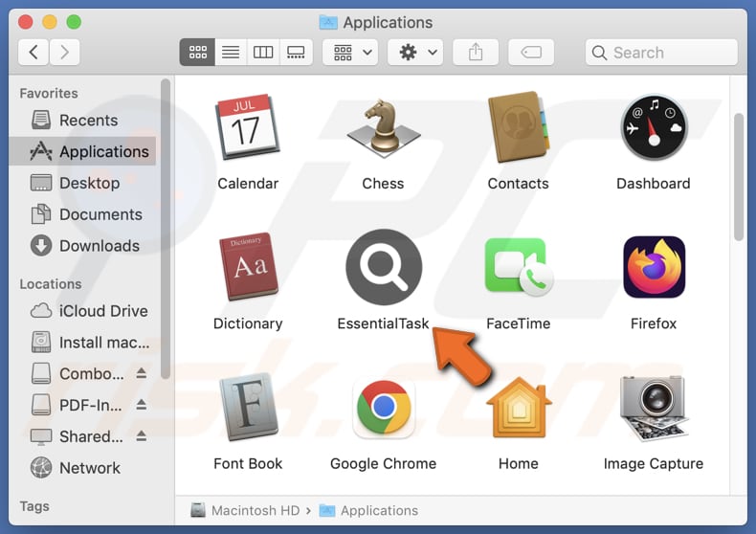756x534 pixels.
Task: Click the EssentialTask label text
Action: tap(384, 323)
